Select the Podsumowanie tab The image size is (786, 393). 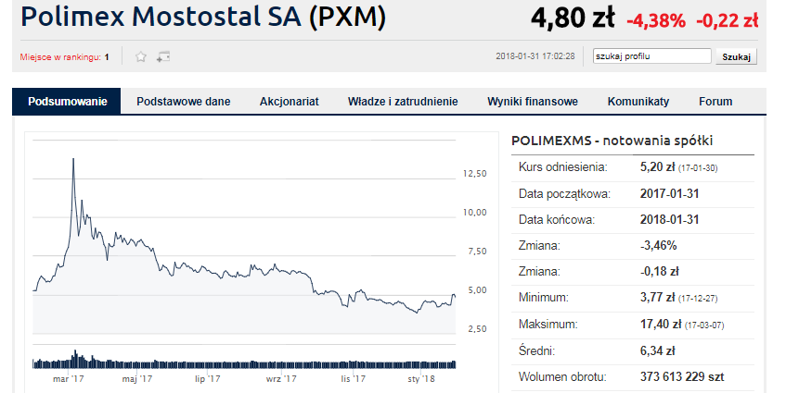pyautogui.click(x=67, y=102)
